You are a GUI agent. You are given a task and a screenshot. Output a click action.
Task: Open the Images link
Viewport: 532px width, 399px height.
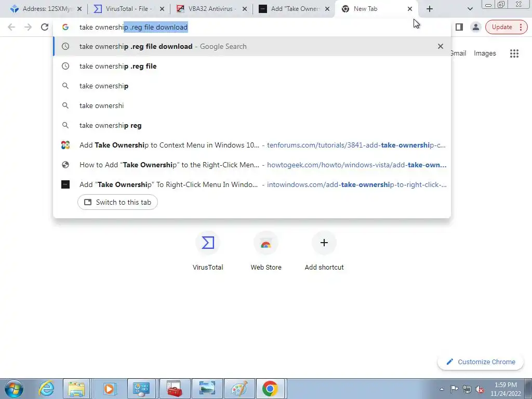(x=485, y=54)
